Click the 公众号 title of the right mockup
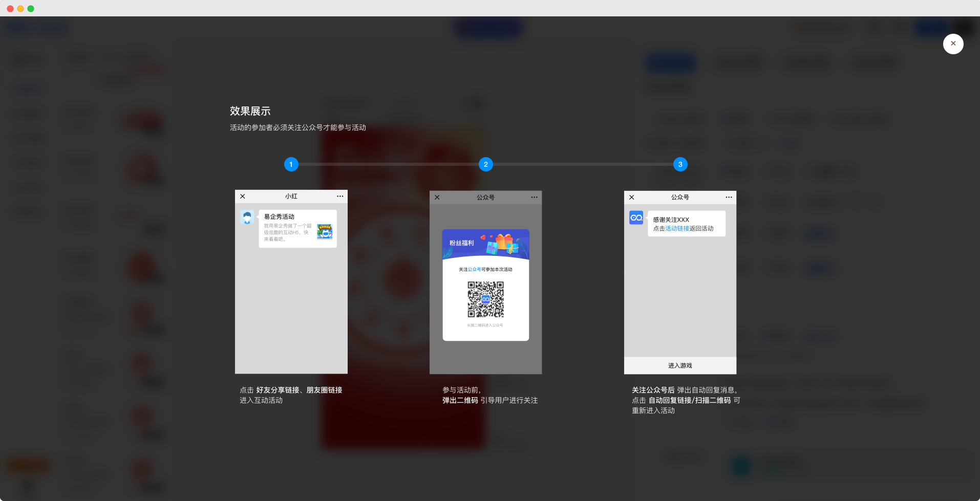 coord(680,198)
